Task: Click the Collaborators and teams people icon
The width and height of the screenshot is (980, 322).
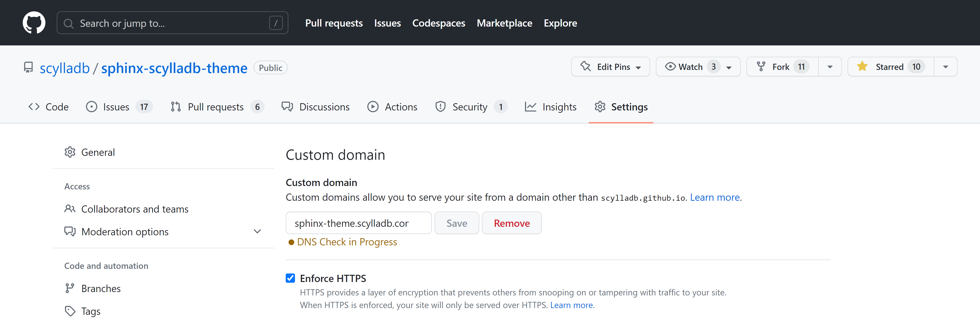Action: tap(70, 209)
